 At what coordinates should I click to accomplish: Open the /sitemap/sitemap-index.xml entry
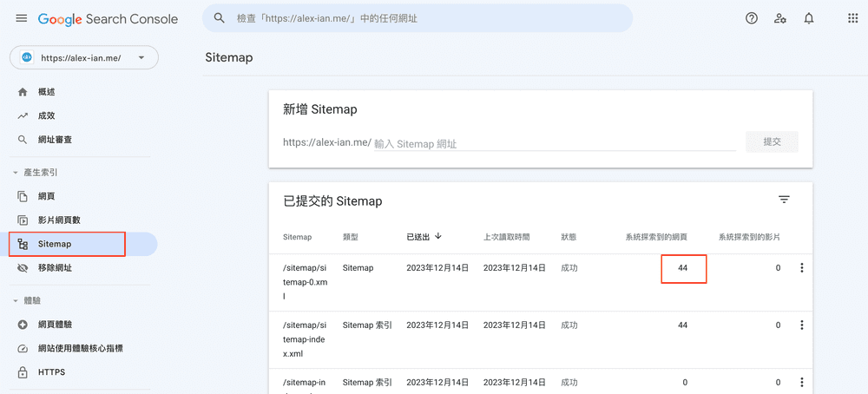(x=305, y=339)
